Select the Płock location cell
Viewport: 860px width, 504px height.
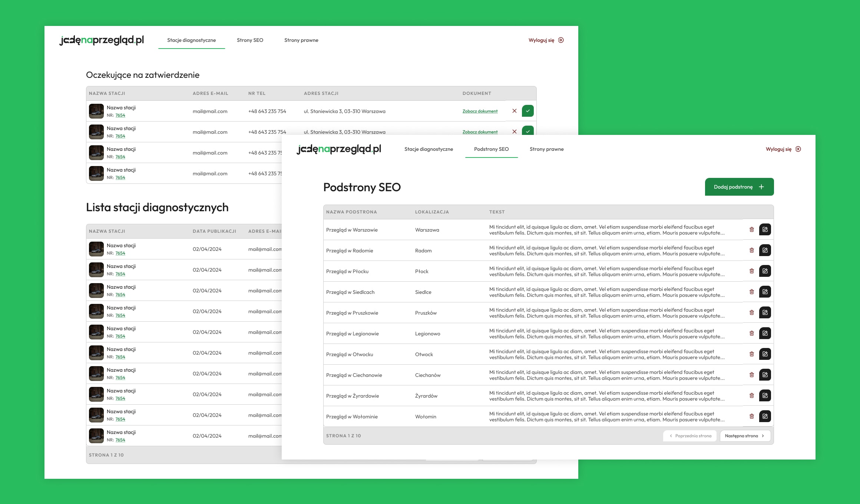pos(422,271)
